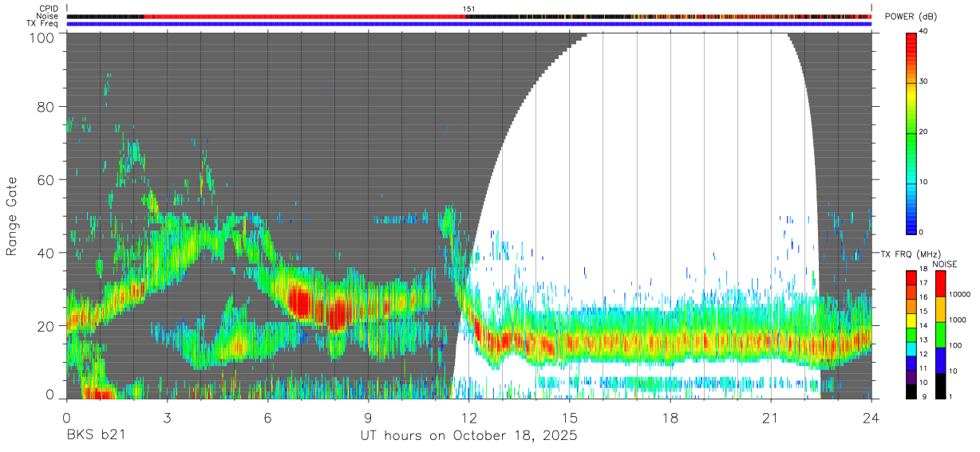Click range gate 40 axis label
This screenshot has height=452, width=980.
45,253
